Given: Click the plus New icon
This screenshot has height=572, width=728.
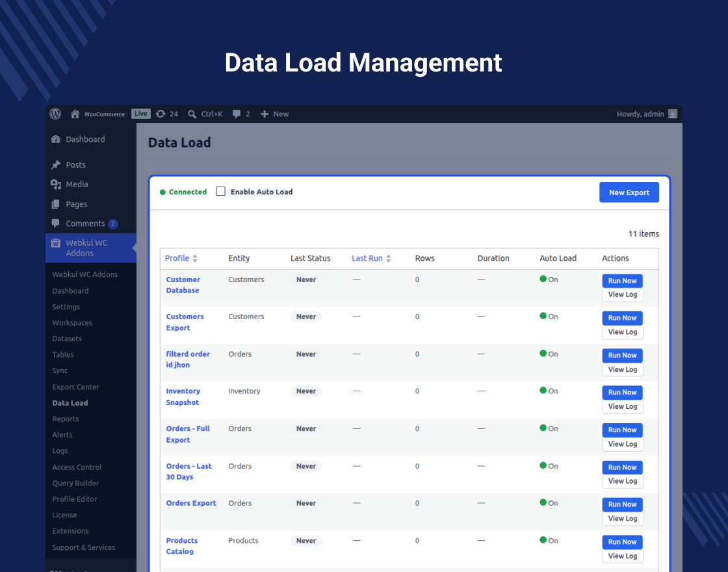Looking at the screenshot, I should tap(264, 114).
